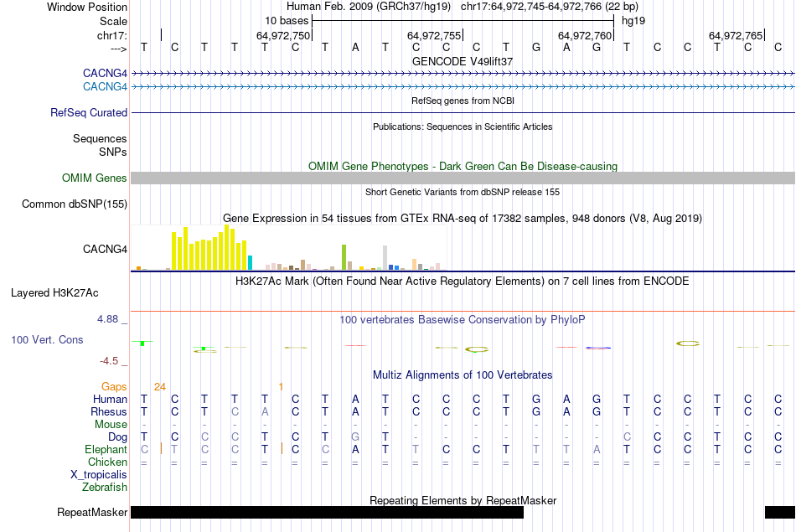Image resolution: width=796 pixels, height=532 pixels.
Task: Click the CACNG4 label beside GTEx expression chart
Action: coord(105,250)
